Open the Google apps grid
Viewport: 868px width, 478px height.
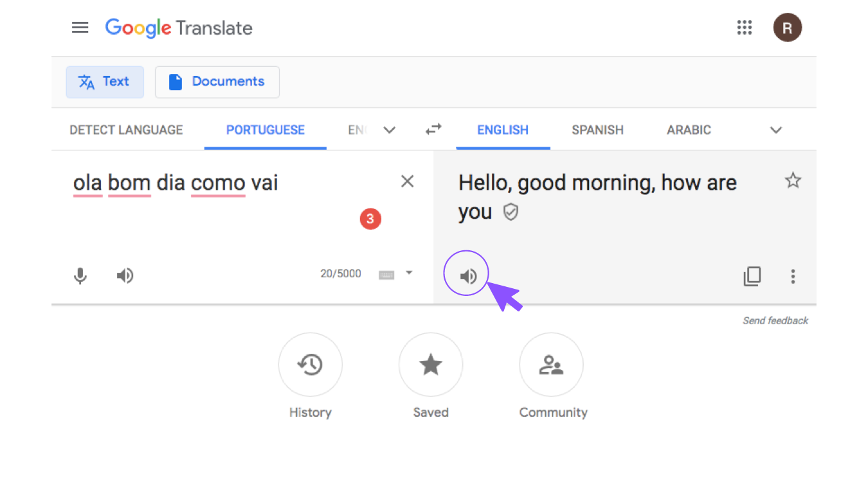744,28
